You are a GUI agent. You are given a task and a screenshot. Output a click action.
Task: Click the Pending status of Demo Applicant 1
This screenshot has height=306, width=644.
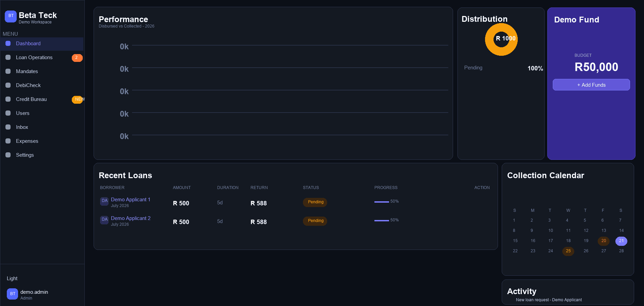click(315, 202)
